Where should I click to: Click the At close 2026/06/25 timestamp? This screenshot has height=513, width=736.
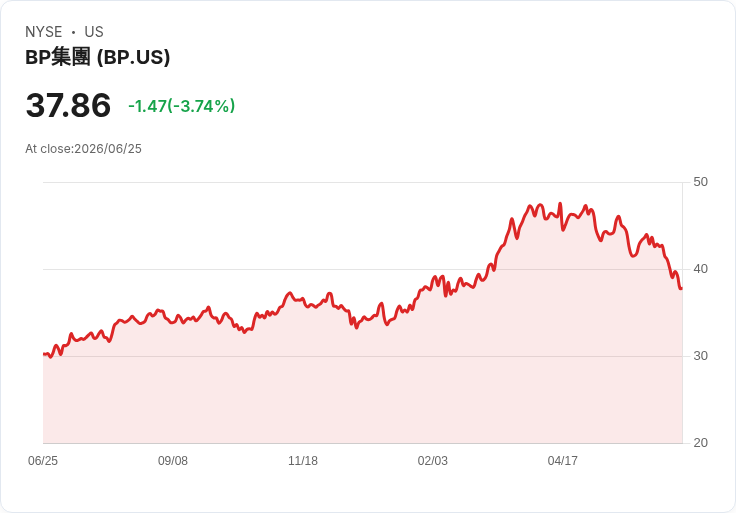tap(84, 149)
